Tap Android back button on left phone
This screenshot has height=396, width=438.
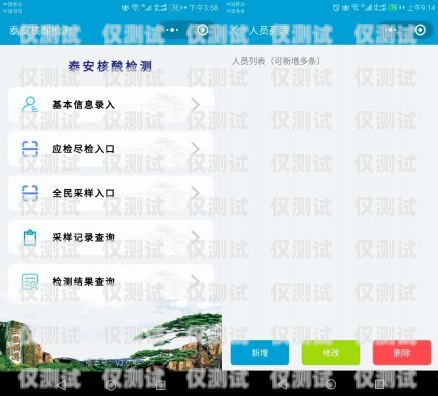coord(61,385)
